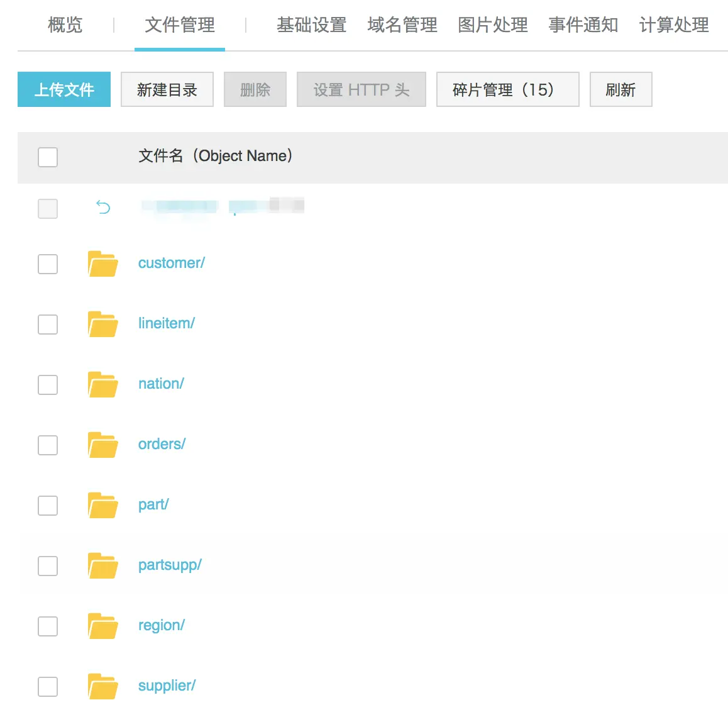The height and width of the screenshot is (722, 728).
Task: Open the 图片处理 tab
Action: click(493, 25)
